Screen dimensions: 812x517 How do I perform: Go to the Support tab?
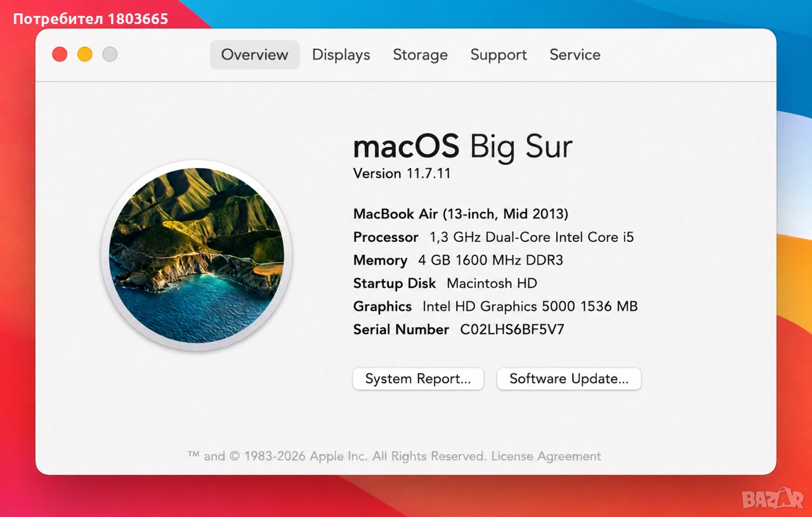coord(499,55)
